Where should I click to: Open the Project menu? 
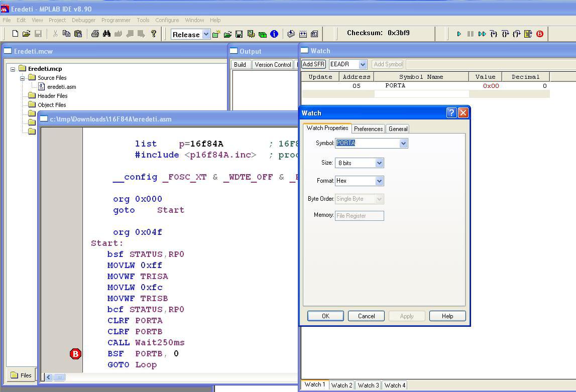coord(57,20)
